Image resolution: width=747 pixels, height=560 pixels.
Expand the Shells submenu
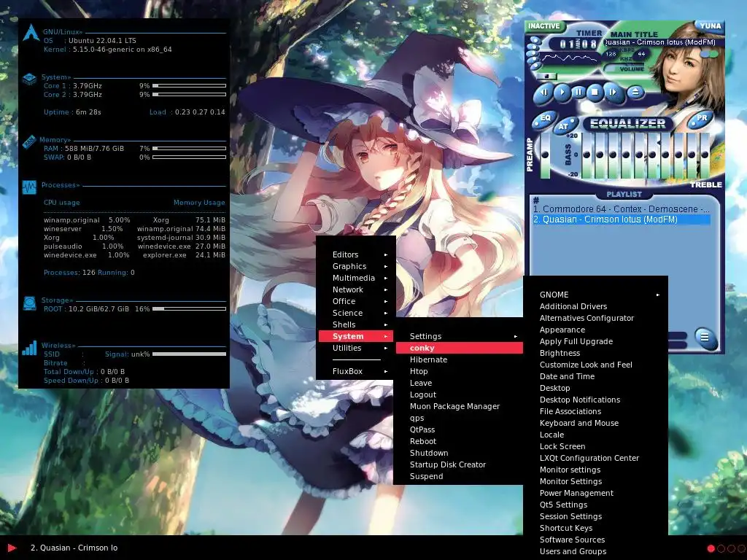coord(356,324)
